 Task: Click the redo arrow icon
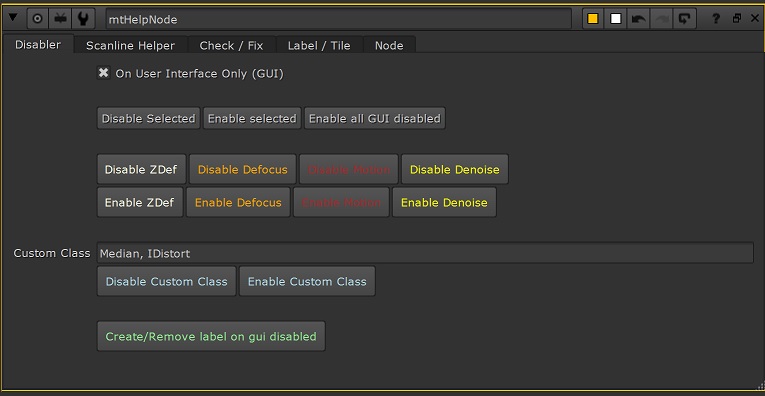point(662,19)
